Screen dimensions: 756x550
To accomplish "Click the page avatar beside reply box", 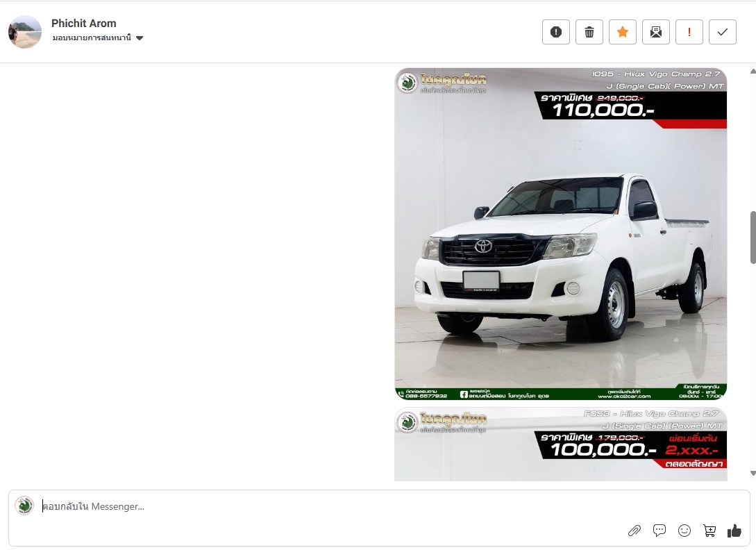I will pyautogui.click(x=24, y=506).
